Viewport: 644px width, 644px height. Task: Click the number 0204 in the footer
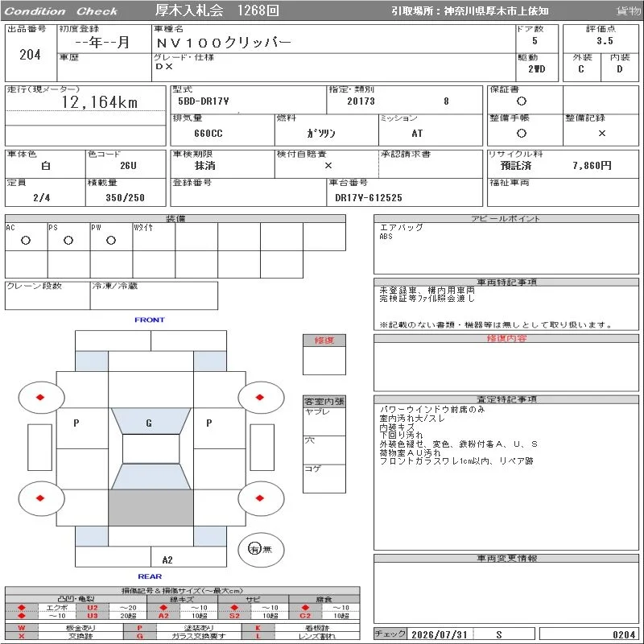624,634
